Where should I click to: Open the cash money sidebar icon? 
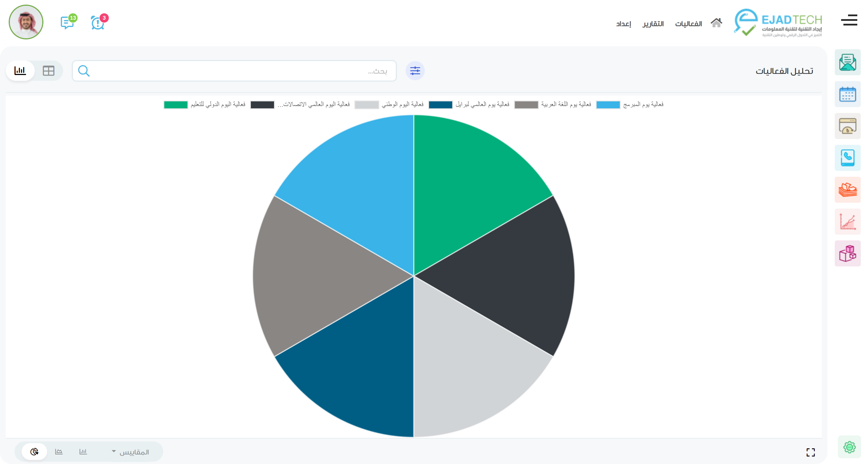pos(847,189)
